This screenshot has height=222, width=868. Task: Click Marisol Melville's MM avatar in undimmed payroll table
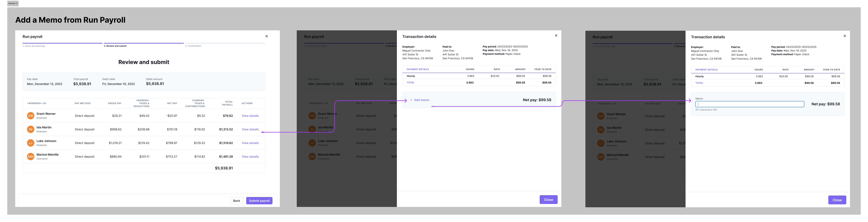point(31,157)
